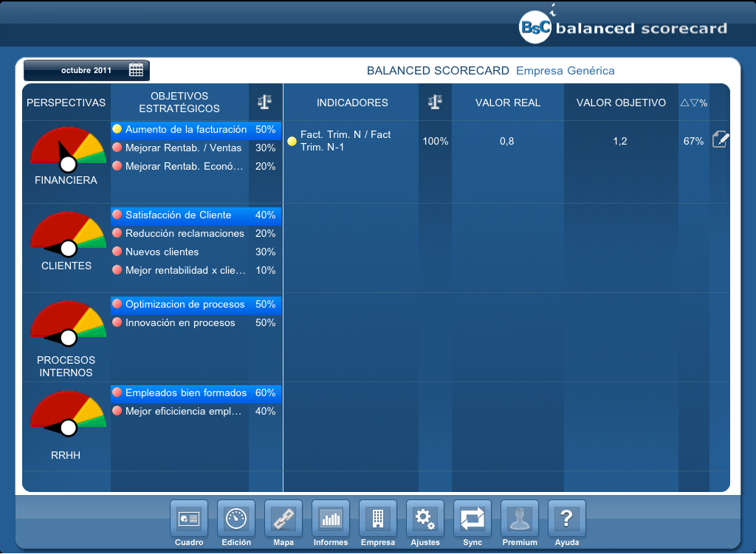The width and height of the screenshot is (756, 554).
Task: Click the Procesos Internos gauge
Action: pos(67,322)
